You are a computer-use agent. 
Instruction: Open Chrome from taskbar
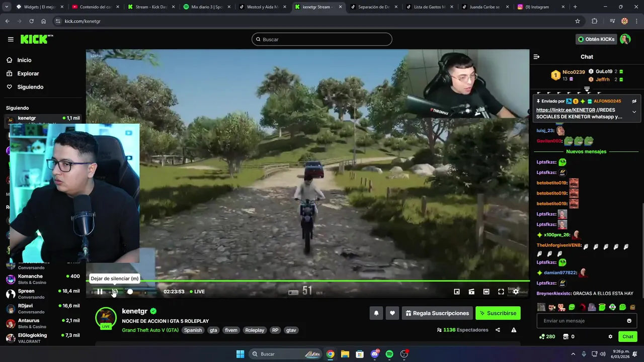click(330, 354)
